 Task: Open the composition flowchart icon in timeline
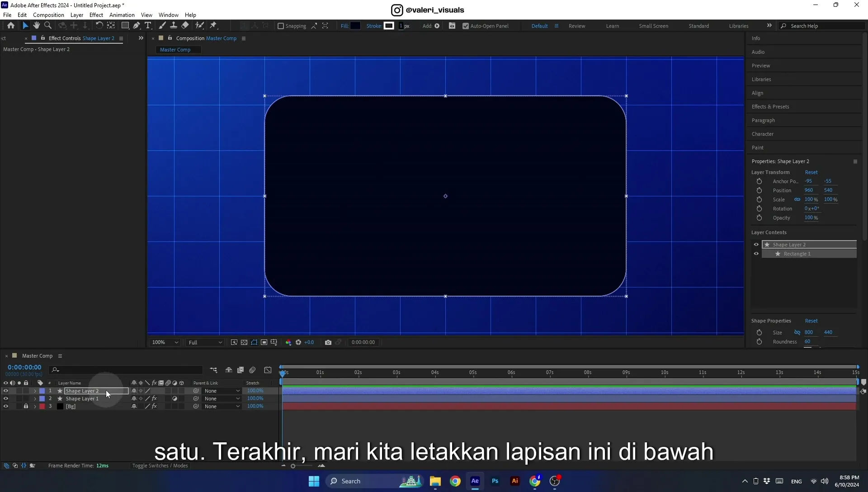pos(214,370)
